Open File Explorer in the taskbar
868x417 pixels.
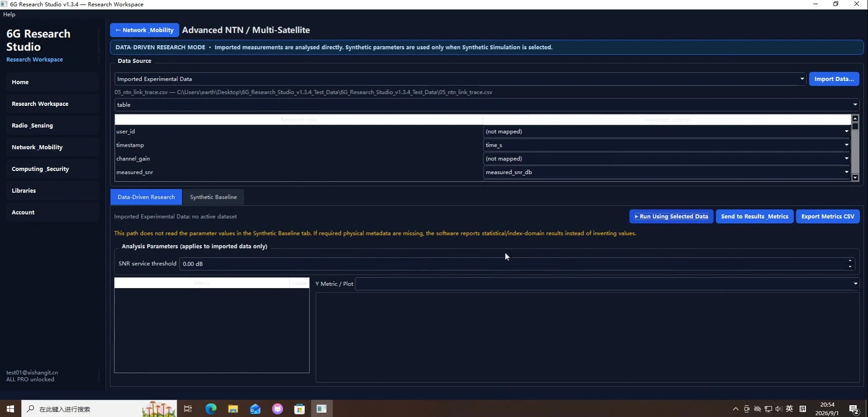tap(233, 409)
